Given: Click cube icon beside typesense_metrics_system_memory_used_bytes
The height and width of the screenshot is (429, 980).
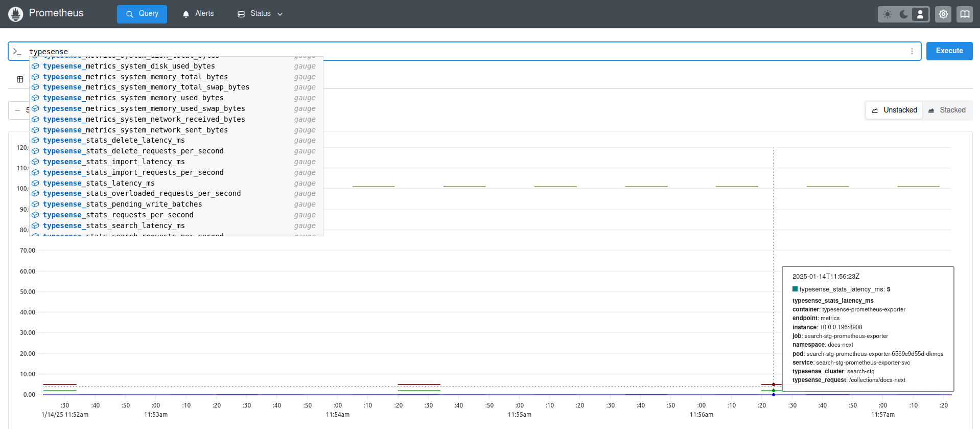Looking at the screenshot, I should [35, 98].
